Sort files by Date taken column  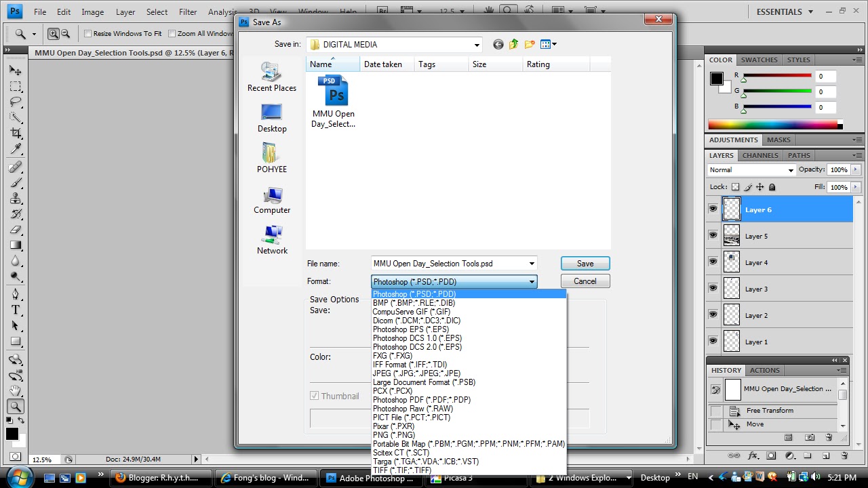point(387,64)
